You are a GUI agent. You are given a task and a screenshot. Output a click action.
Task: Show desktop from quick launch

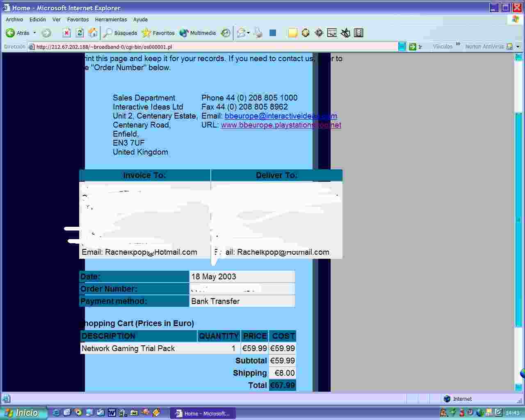89,413
